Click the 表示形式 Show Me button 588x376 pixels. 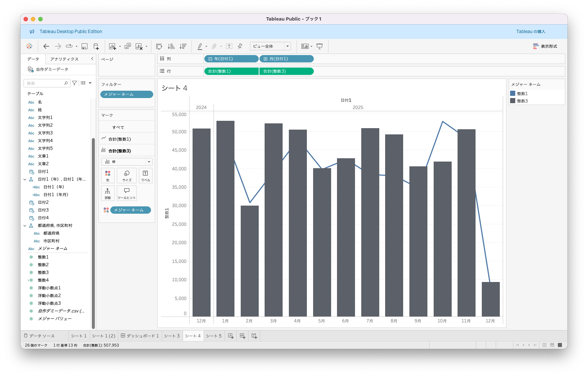[545, 46]
